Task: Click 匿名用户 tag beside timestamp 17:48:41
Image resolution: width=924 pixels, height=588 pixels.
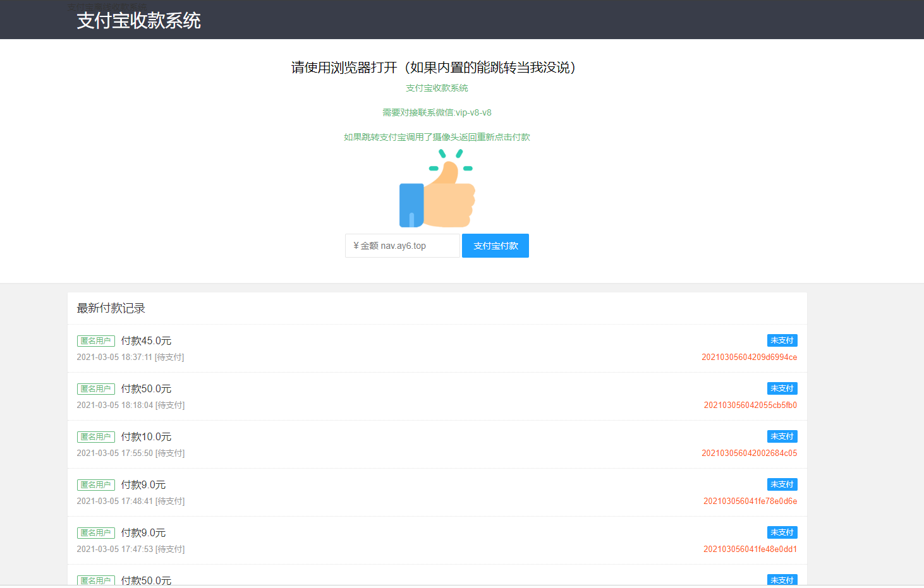Action: tap(96, 485)
